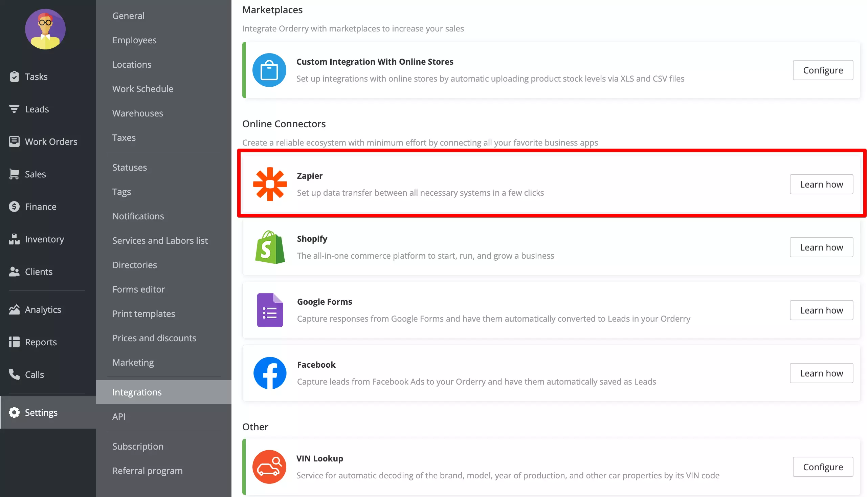Open Calls page

click(x=48, y=374)
